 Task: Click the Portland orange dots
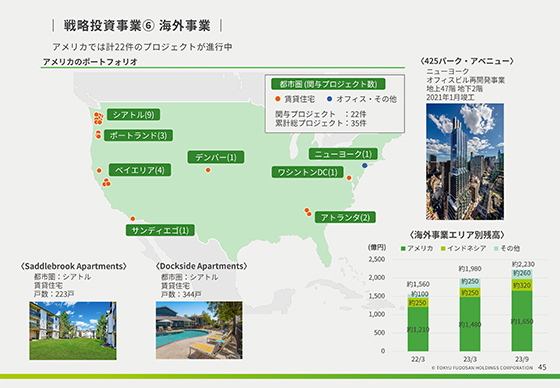click(x=98, y=135)
